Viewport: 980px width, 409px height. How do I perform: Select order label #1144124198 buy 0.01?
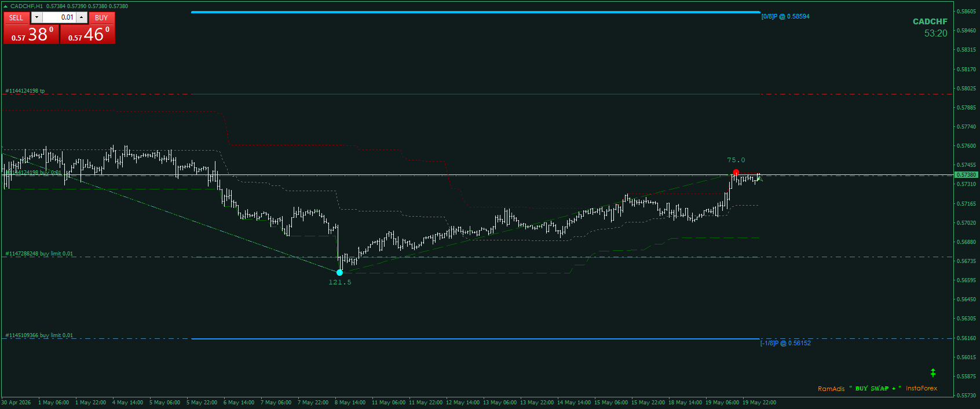pos(32,173)
